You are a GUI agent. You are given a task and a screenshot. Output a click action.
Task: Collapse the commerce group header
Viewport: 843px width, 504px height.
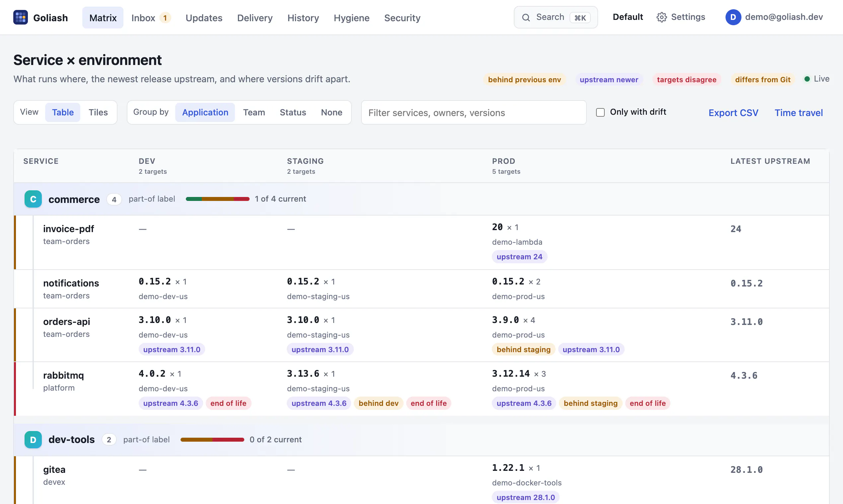[x=421, y=199]
